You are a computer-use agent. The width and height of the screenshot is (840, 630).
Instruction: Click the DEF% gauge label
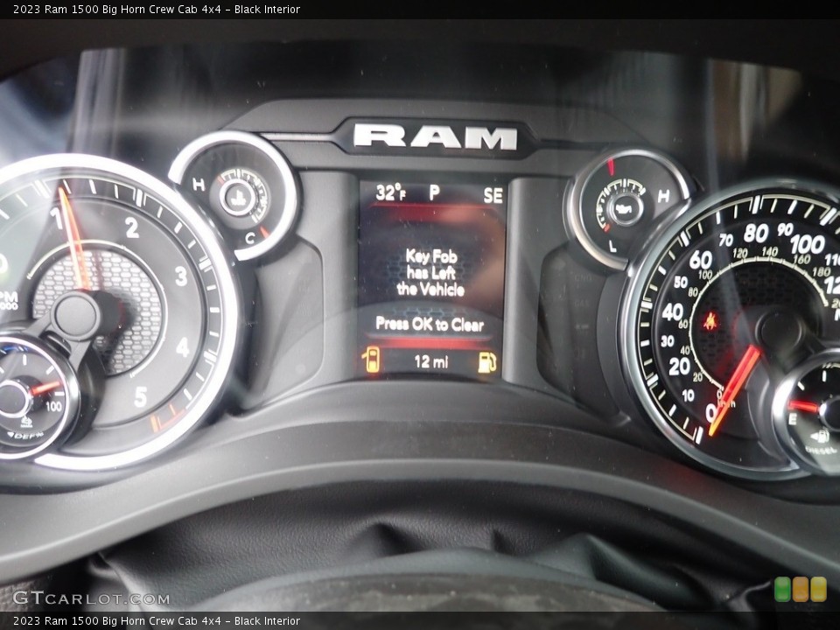click(24, 435)
